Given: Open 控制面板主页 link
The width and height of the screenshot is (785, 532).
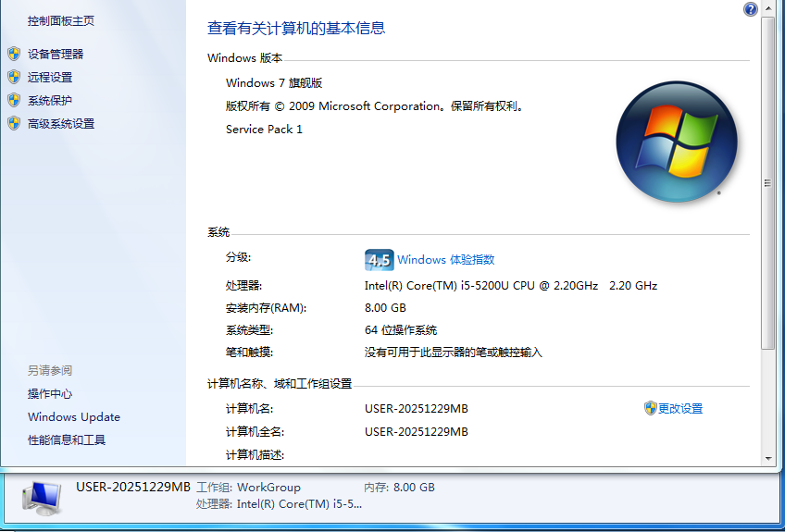Looking at the screenshot, I should tap(60, 21).
